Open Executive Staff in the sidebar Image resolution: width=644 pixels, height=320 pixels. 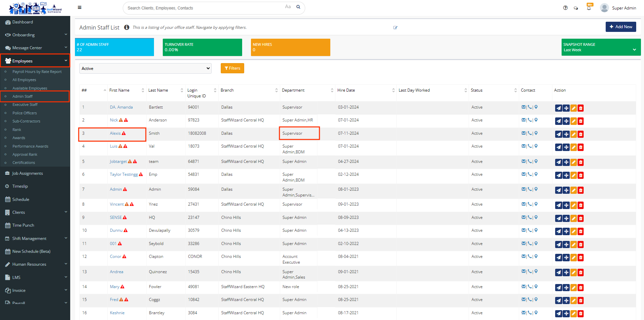[x=25, y=105]
